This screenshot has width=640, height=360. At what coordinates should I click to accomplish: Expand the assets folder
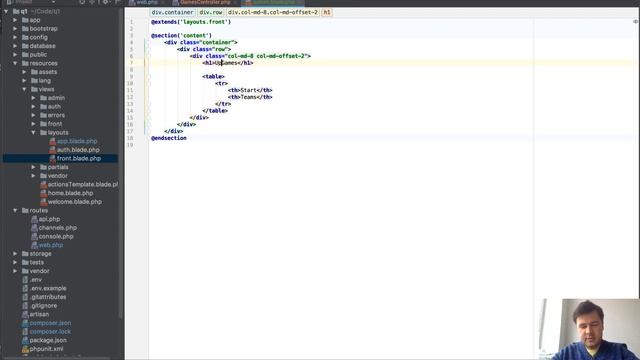coord(24,72)
